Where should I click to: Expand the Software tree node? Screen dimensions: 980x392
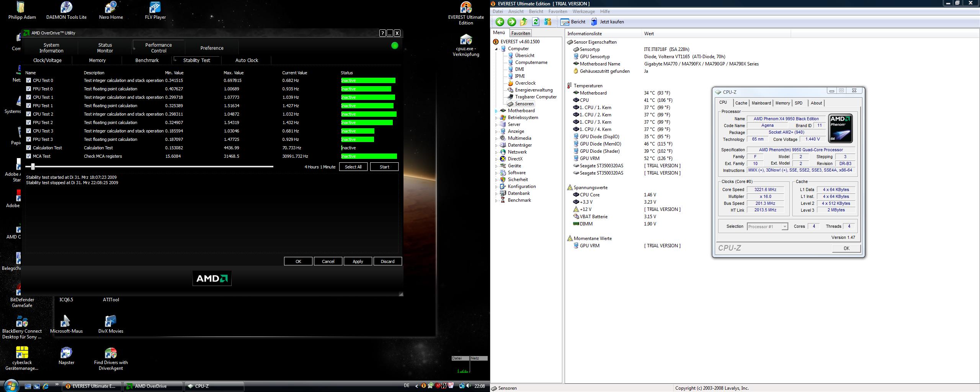point(497,173)
